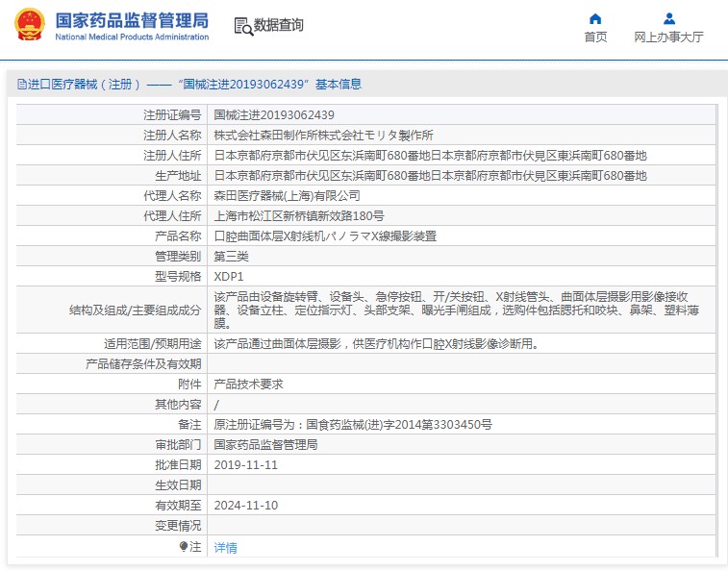Click 审批部门 value 国家药品监督管理局
The width and height of the screenshot is (728, 571).
coord(265,445)
